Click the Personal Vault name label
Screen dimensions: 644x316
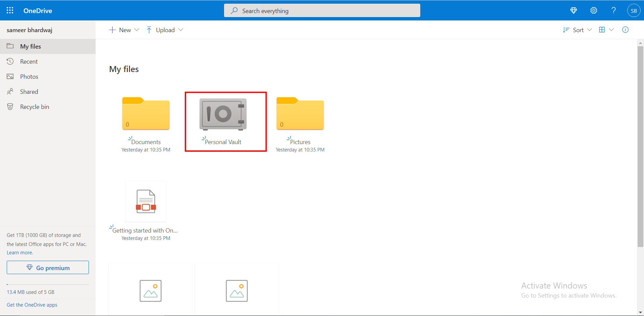click(223, 142)
